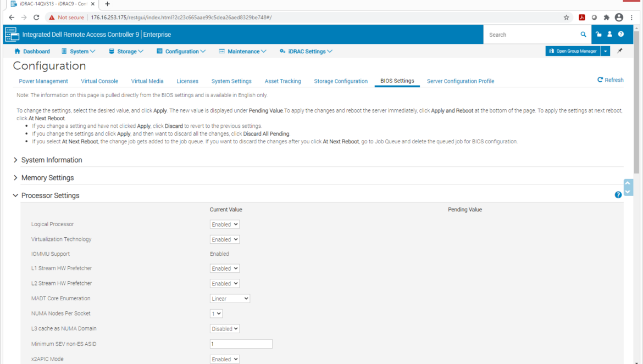Image resolution: width=643 pixels, height=364 pixels.
Task: Click the Not secure warning icon
Action: [x=52, y=17]
